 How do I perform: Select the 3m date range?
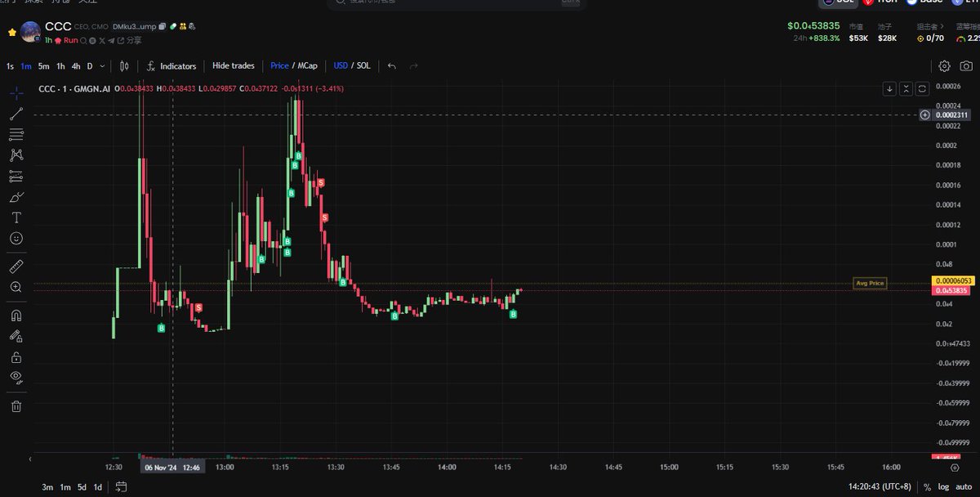click(x=47, y=487)
